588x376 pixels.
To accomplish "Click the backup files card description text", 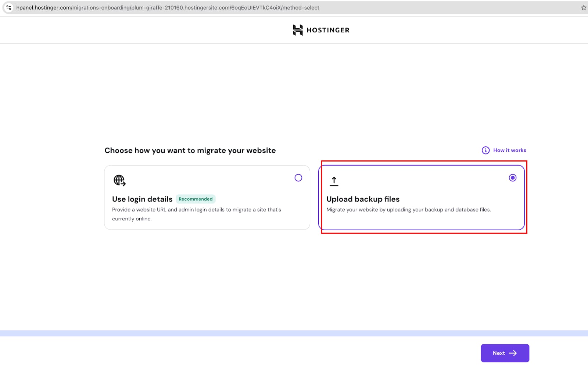I will [x=408, y=210].
